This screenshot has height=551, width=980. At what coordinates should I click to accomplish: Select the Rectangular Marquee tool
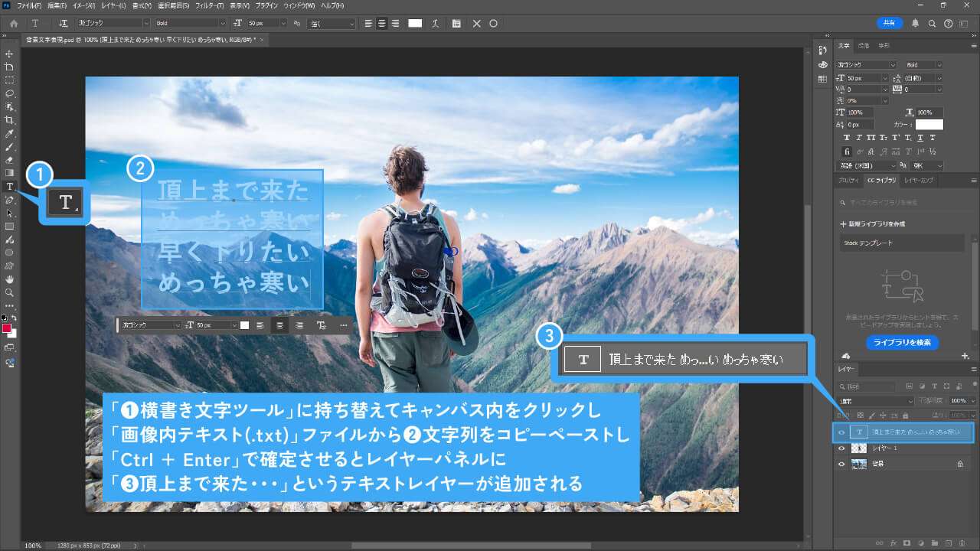click(9, 80)
